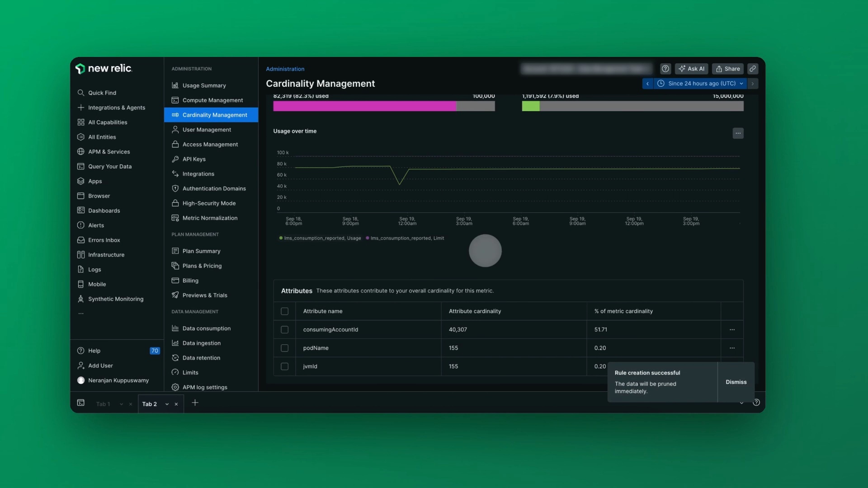Open the Since 24 hours ago time picker

[701, 84]
